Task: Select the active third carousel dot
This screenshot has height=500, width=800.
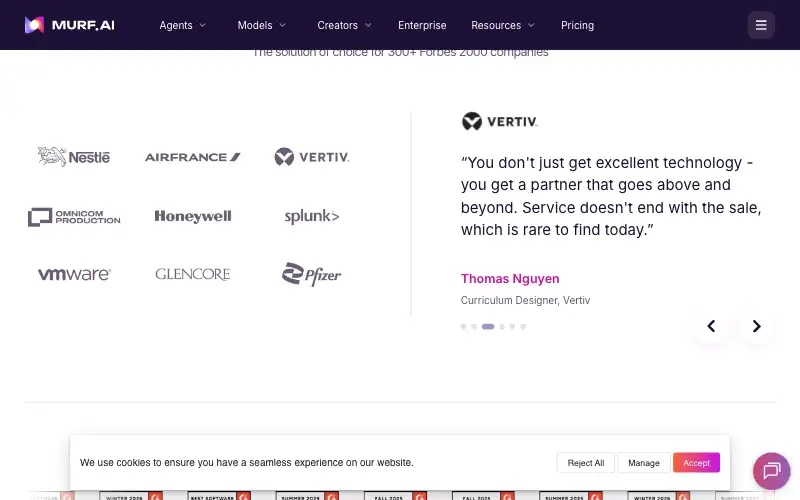Action: (x=488, y=327)
